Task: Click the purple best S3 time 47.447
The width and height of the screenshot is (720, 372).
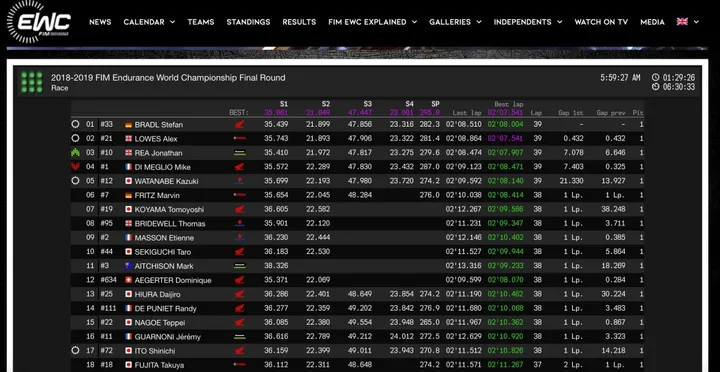Action: click(x=360, y=113)
